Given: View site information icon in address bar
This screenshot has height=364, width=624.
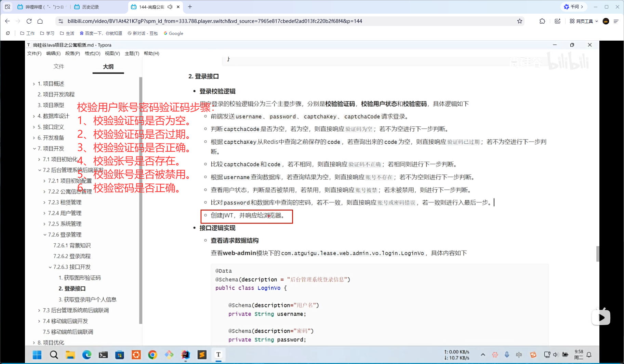Looking at the screenshot, I should (x=61, y=21).
